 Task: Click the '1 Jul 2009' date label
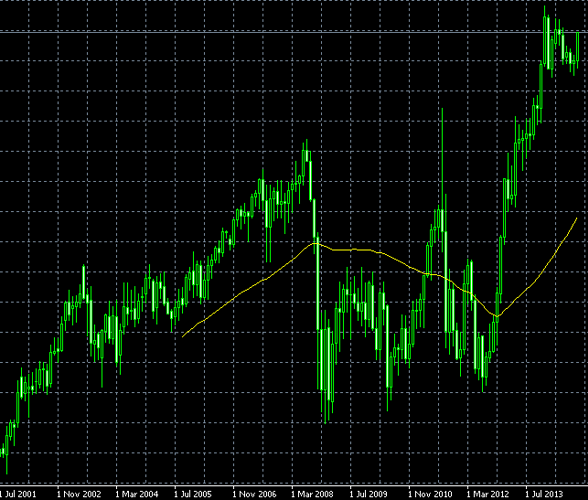(368, 494)
